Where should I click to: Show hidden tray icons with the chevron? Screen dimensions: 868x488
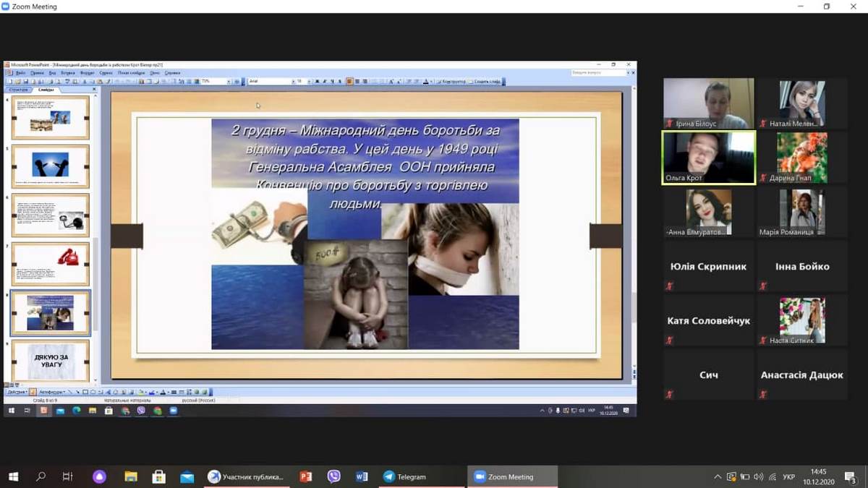718,476
